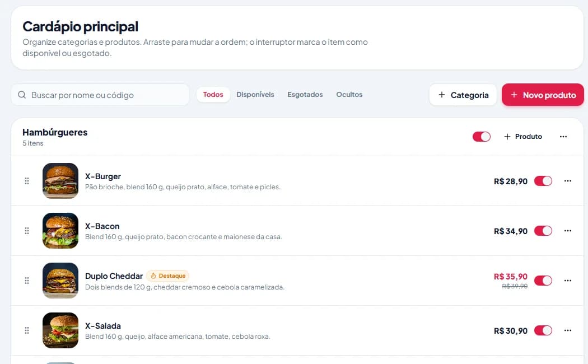Click the Destaque badge on Duplo Cheddar
Screen dimensions: 588x364
(x=167, y=276)
